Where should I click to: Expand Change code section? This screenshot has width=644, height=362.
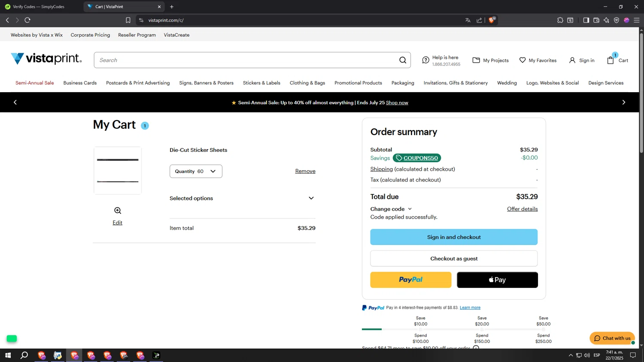(391, 209)
